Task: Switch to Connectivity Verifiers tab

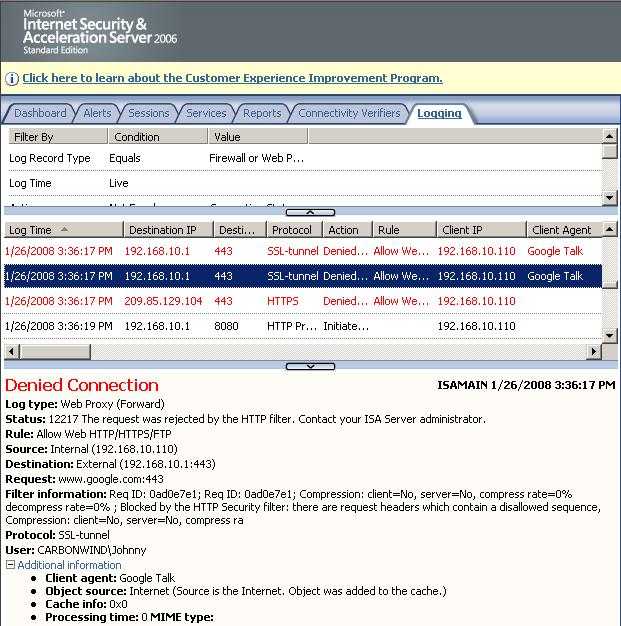Action: (350, 113)
